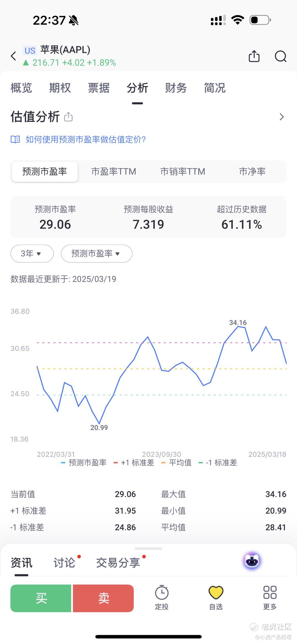Go back using the left arrow
The image size is (297, 644).
coord(13,56)
